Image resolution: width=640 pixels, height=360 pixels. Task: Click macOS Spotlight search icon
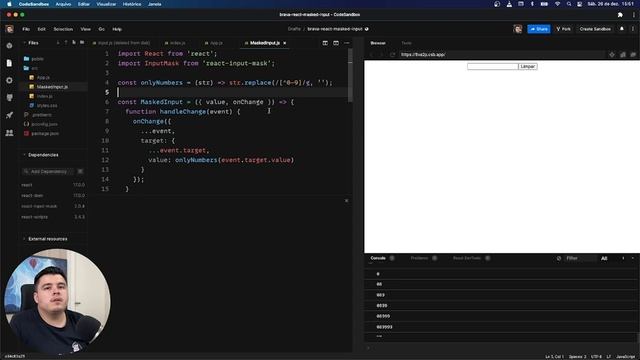coord(569,4)
